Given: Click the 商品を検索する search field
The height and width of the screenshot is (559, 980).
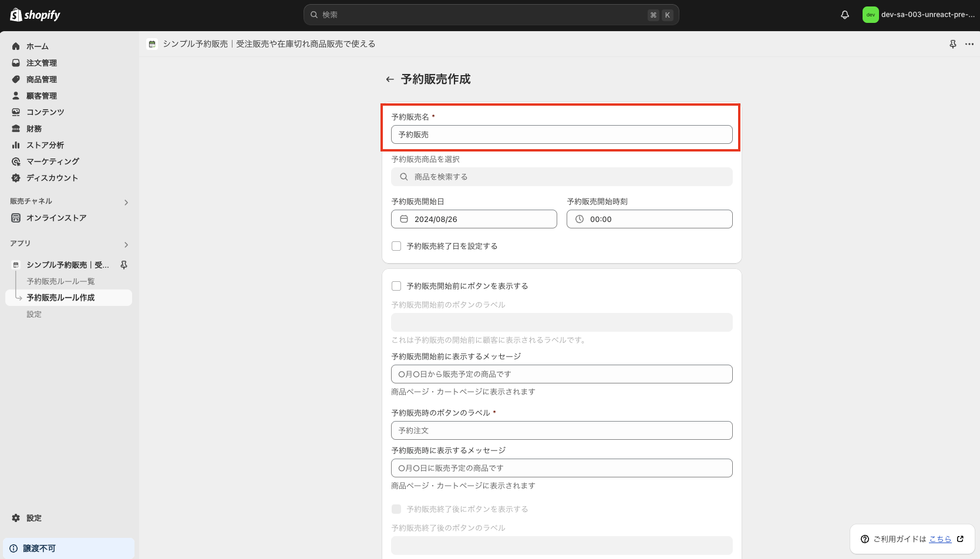Looking at the screenshot, I should pos(561,176).
